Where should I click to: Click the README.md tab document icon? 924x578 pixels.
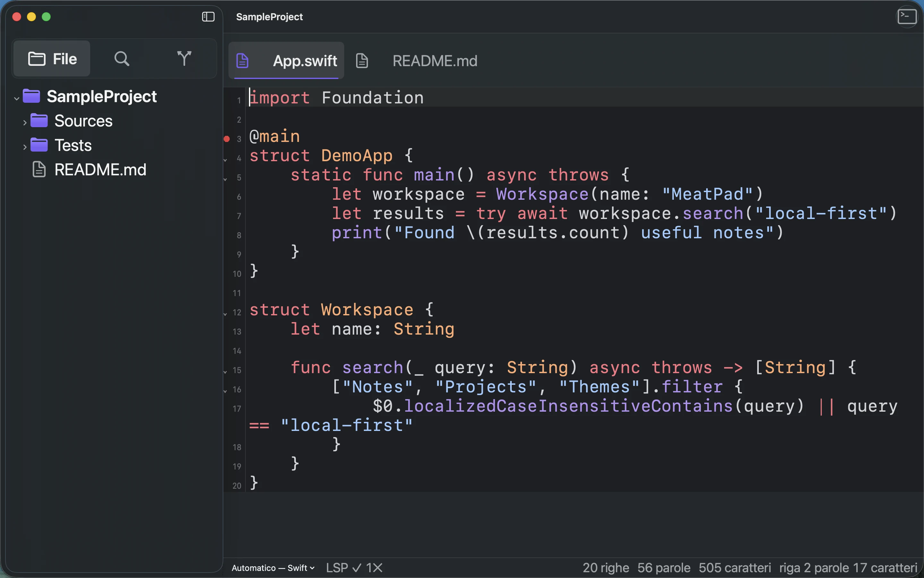tap(362, 61)
